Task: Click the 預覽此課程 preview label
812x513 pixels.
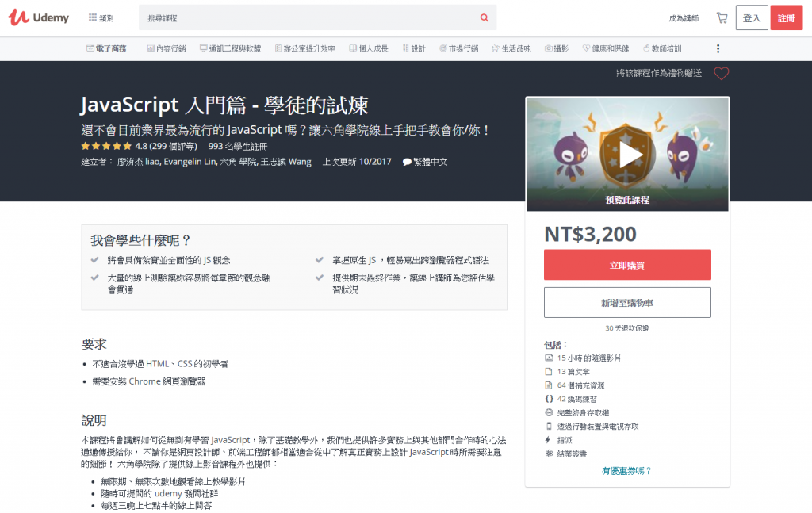Action: [627, 200]
